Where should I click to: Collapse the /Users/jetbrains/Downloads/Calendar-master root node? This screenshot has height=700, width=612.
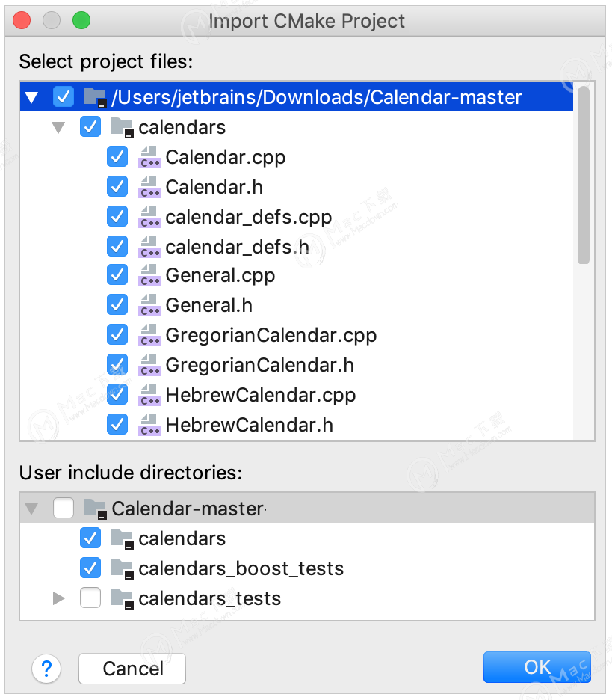tap(31, 98)
